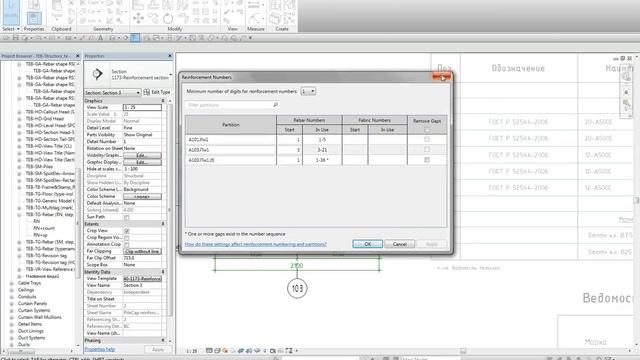Select Curtain Panels in Project Browser
The height and width of the screenshot is (360, 640).
click(32, 304)
